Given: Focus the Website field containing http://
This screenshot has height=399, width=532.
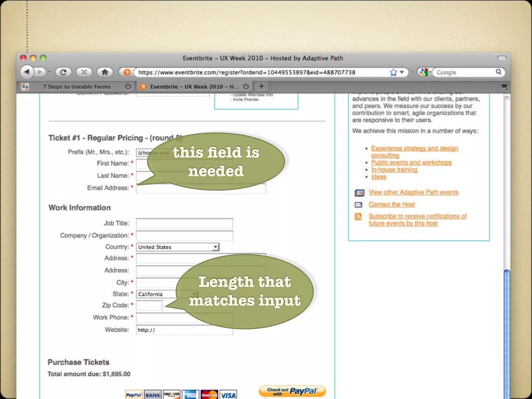Looking at the screenshot, I should [x=184, y=330].
